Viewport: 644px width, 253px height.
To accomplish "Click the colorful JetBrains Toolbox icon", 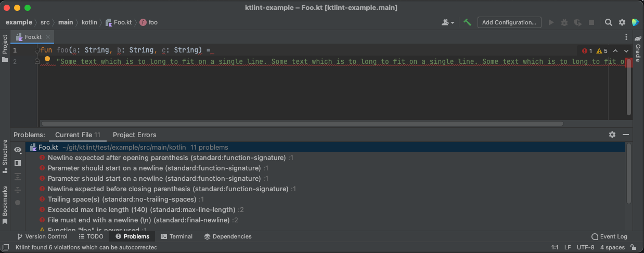I will tap(635, 22).
